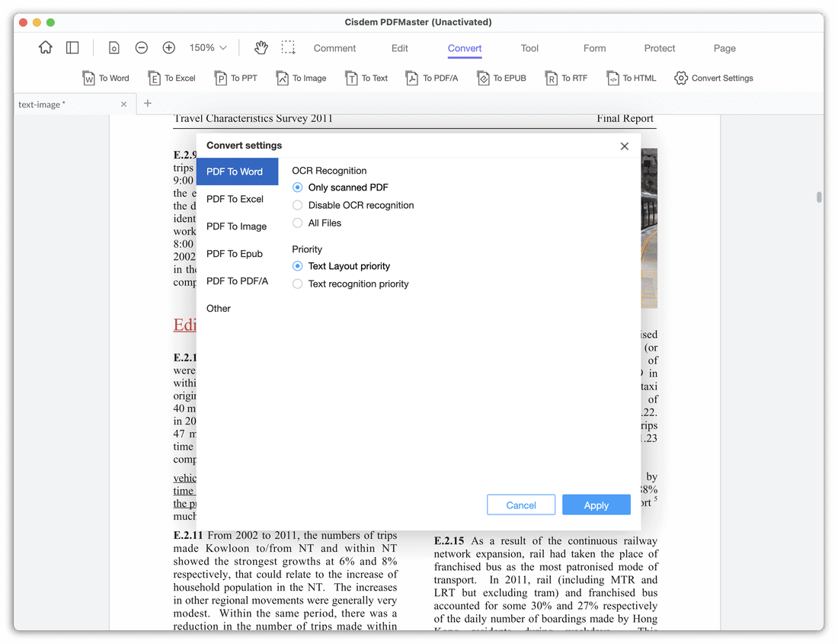
Task: Select PDF To PDF/A settings category
Action: click(237, 281)
